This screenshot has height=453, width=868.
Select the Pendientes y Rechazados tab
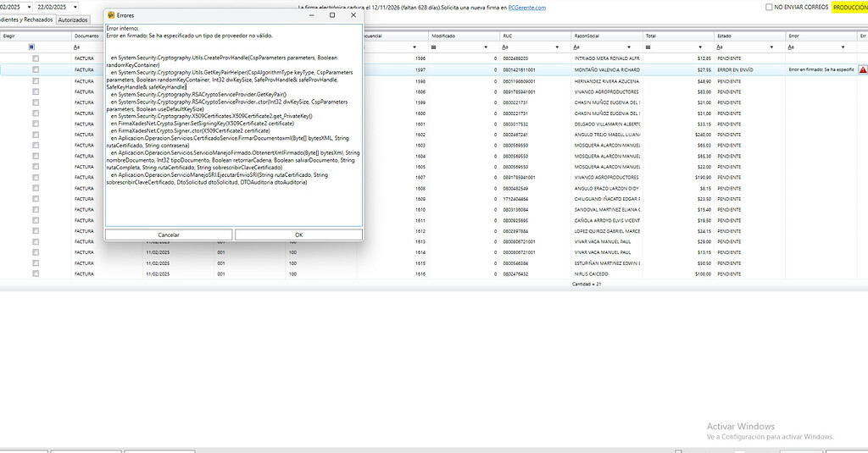coord(25,19)
